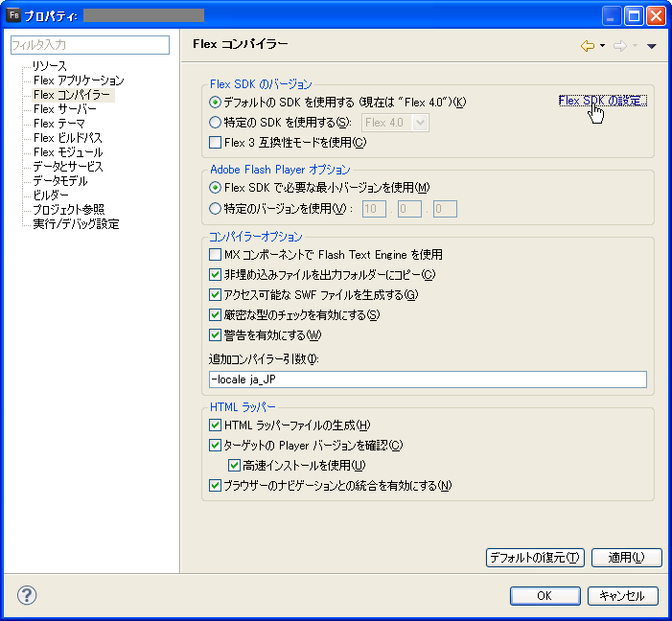Open the view menu triangle in header

click(x=652, y=46)
